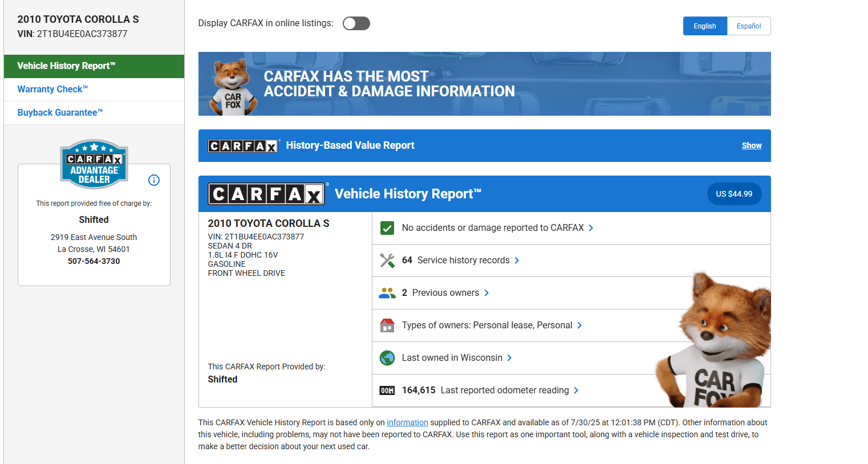Click the large Car Fox mascot image
The width and height of the screenshot is (868, 464).
[713, 340]
